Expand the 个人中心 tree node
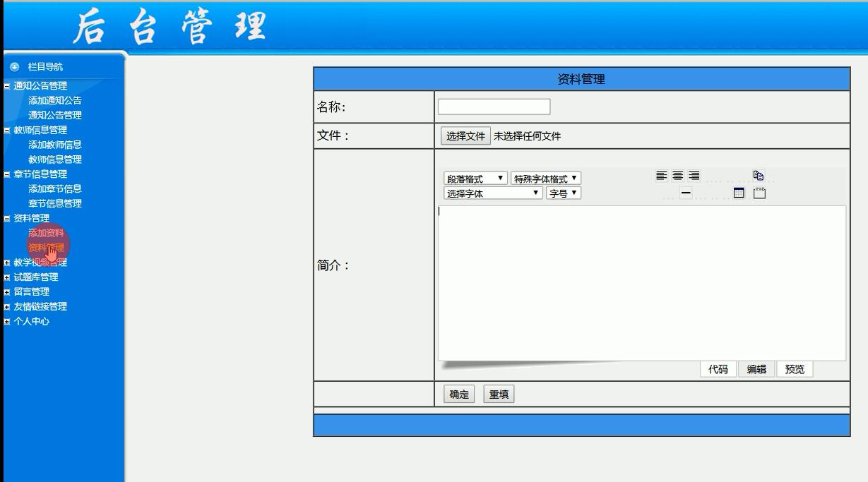 point(7,322)
